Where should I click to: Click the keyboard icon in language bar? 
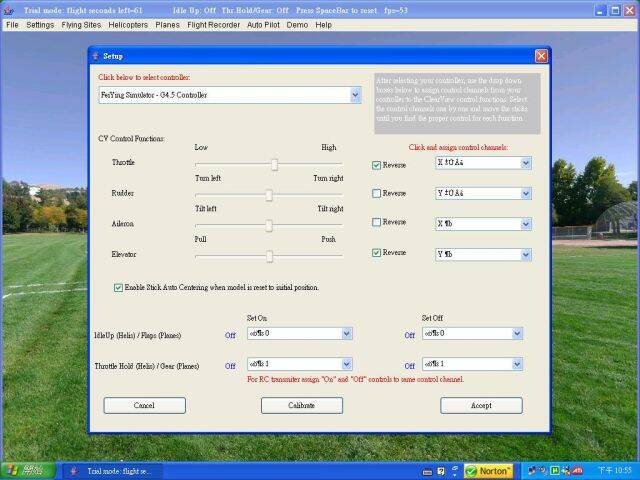pos(427,472)
